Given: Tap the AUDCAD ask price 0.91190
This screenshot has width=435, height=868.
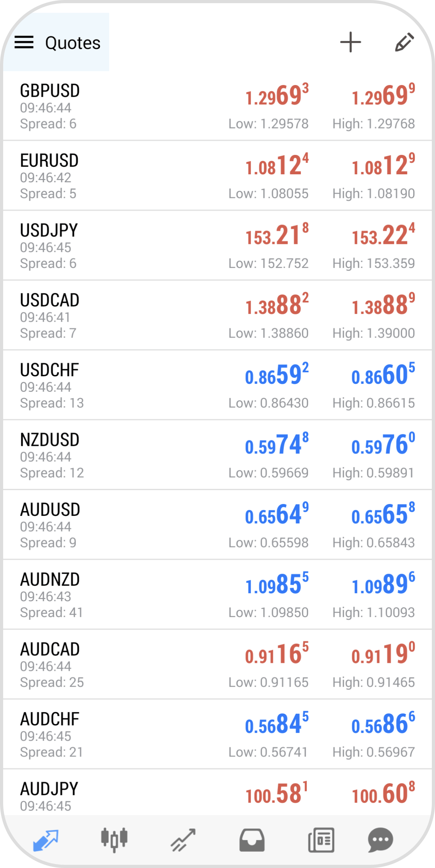Looking at the screenshot, I should [383, 654].
